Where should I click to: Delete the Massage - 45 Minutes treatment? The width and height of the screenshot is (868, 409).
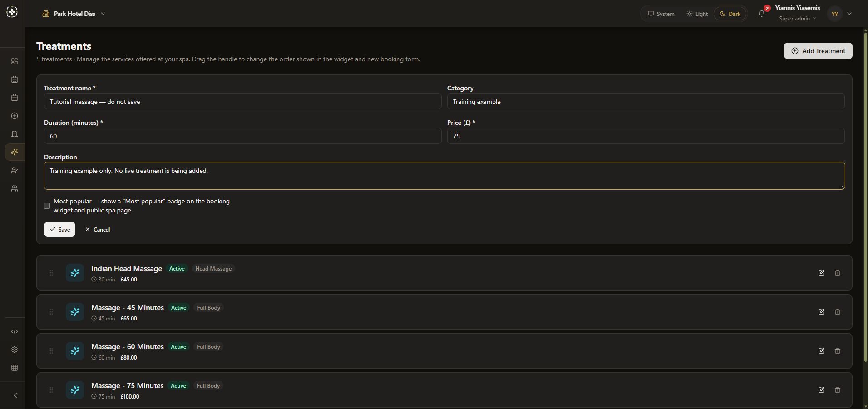[838, 312]
